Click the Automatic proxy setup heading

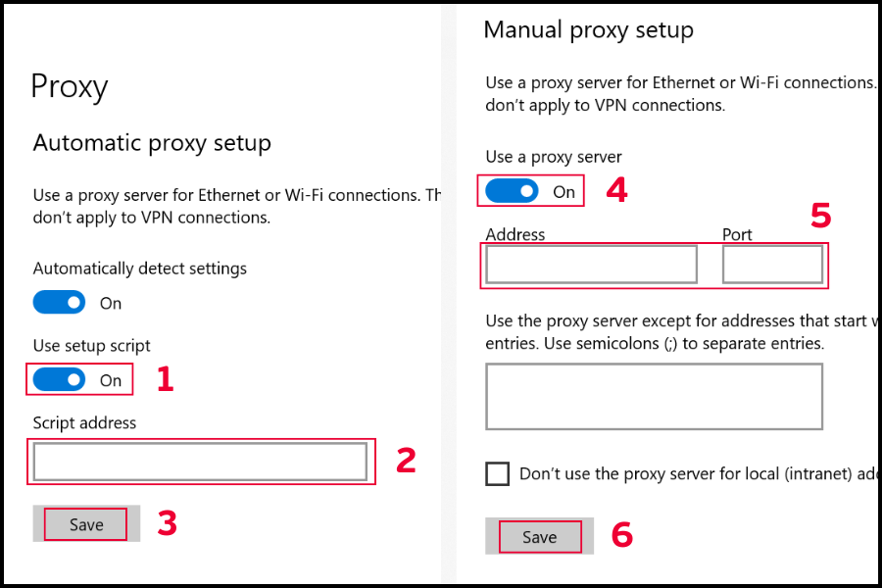click(152, 143)
